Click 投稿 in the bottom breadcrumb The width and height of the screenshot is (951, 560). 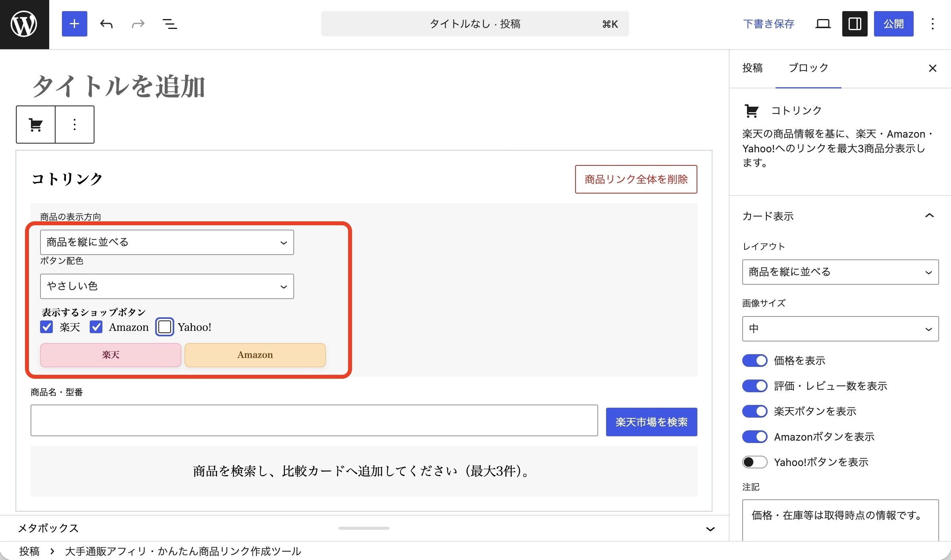tap(29, 551)
